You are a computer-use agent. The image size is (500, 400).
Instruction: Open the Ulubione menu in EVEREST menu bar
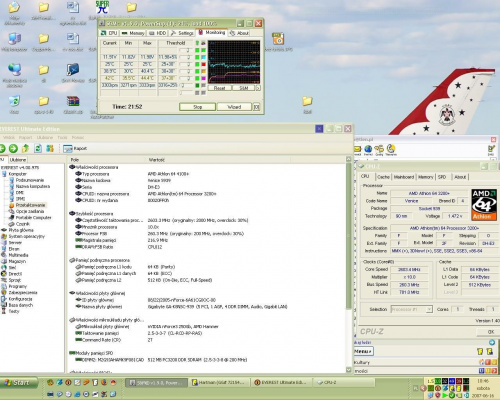(x=45, y=137)
